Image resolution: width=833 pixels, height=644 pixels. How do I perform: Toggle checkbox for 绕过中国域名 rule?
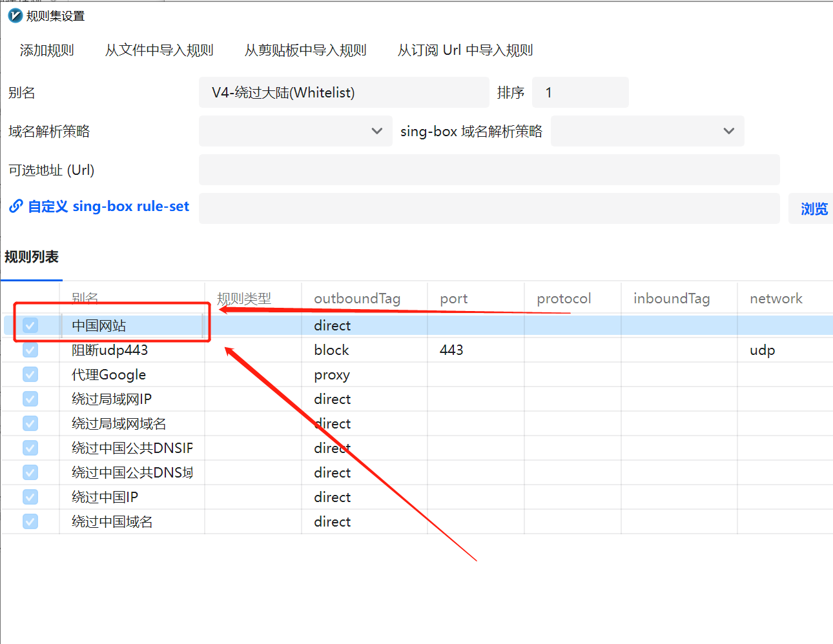[30, 521]
